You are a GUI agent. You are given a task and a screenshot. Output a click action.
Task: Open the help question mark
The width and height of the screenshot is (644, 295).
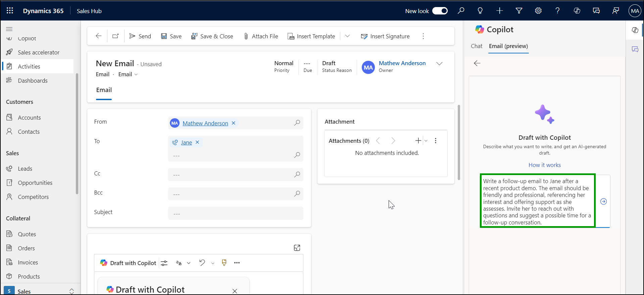click(x=557, y=11)
